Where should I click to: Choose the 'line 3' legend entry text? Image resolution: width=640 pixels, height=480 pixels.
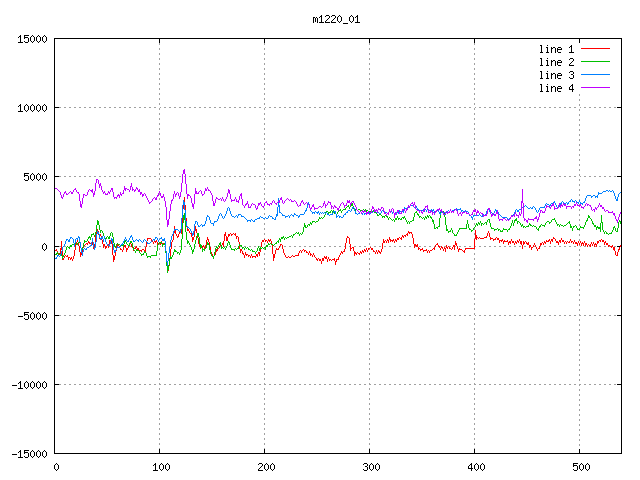tap(557, 75)
